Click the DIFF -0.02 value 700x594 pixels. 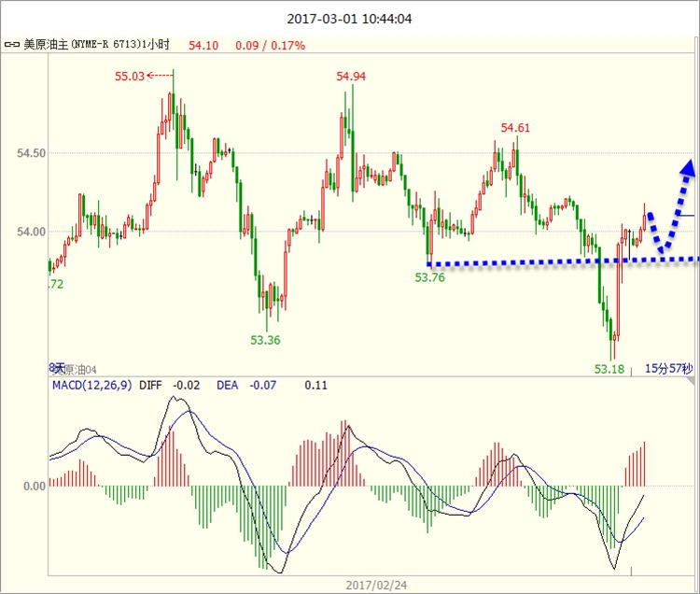tap(169, 385)
